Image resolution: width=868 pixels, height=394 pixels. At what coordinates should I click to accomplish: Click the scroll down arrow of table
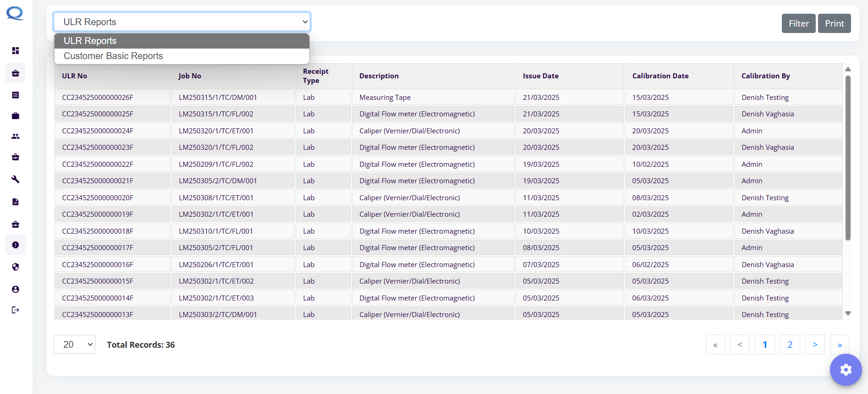coord(848,313)
